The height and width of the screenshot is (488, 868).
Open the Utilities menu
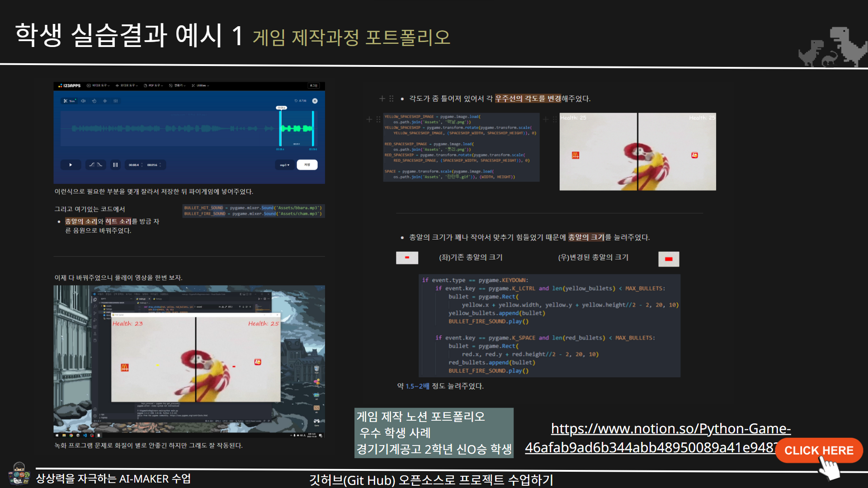[x=200, y=85]
